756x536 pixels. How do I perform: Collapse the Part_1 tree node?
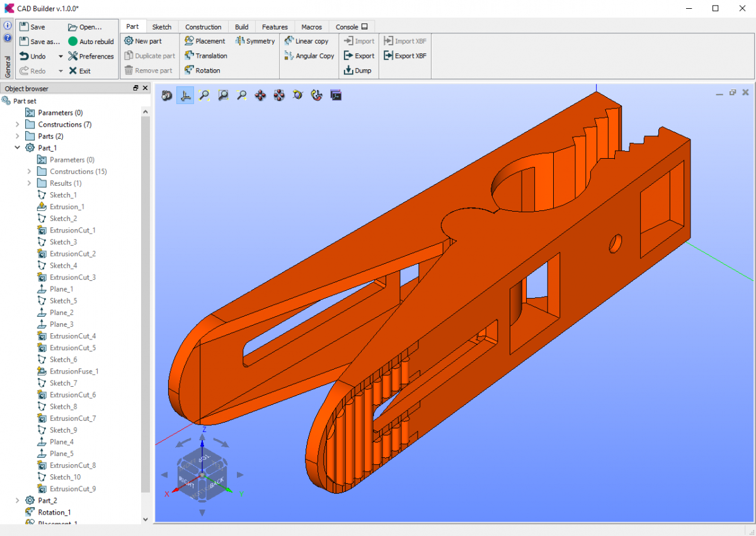click(17, 148)
